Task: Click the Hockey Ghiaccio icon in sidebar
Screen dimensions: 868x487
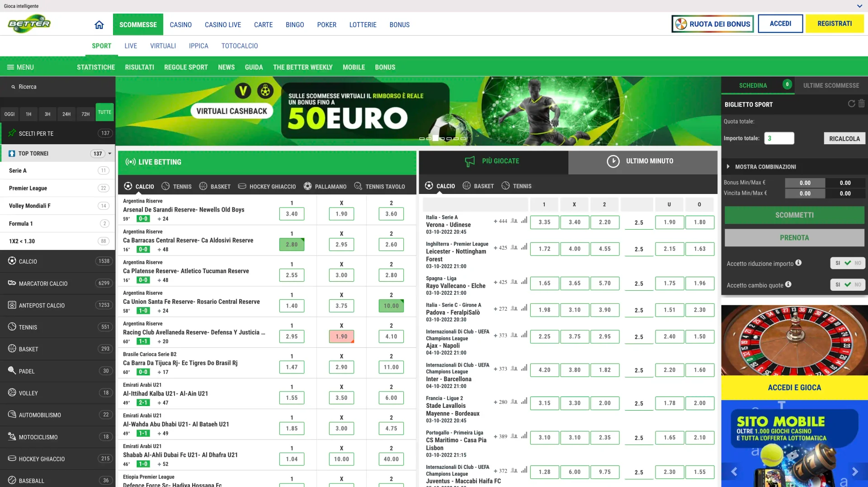Action: pos(12,459)
